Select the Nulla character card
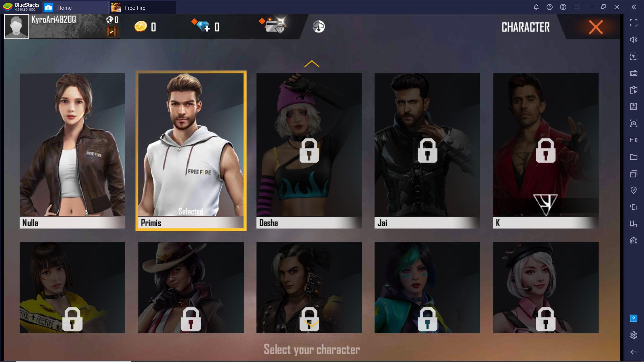 72,151
